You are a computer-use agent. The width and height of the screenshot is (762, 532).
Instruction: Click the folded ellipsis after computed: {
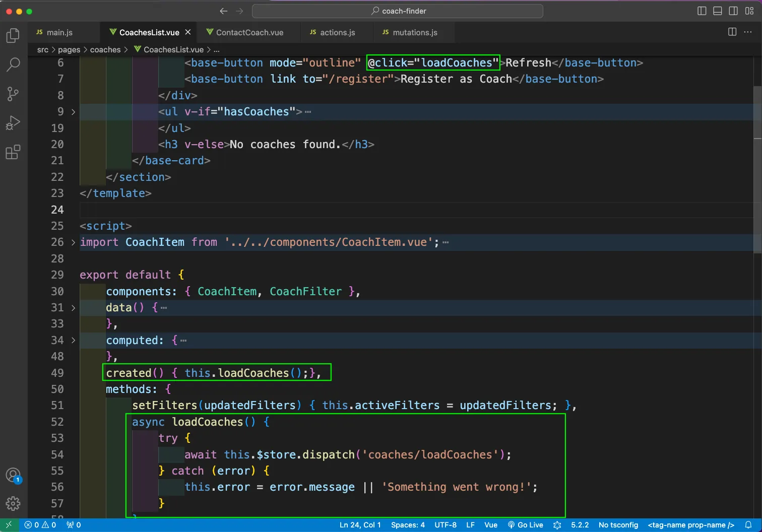[x=183, y=341]
